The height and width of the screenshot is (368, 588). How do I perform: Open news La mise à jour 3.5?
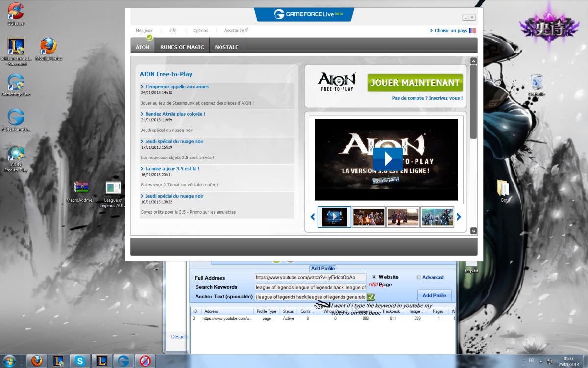(x=172, y=168)
